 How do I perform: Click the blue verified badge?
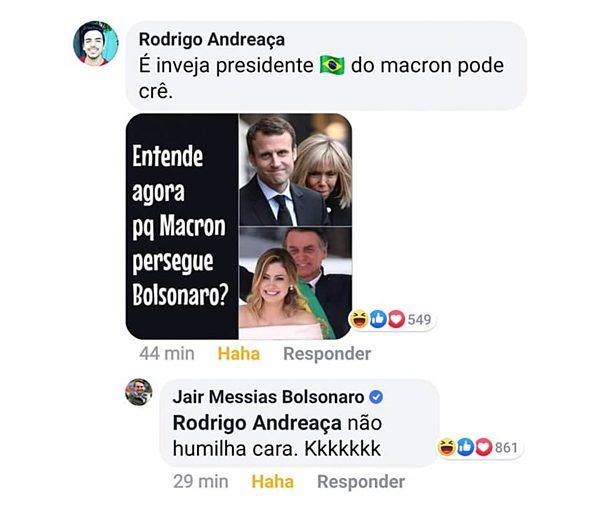[376, 397]
